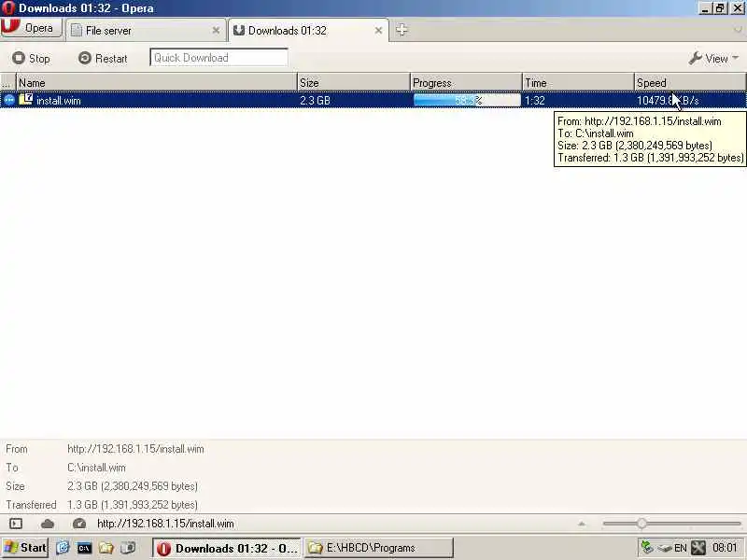
Task: Click the fourth quick launch icon
Action: [128, 548]
